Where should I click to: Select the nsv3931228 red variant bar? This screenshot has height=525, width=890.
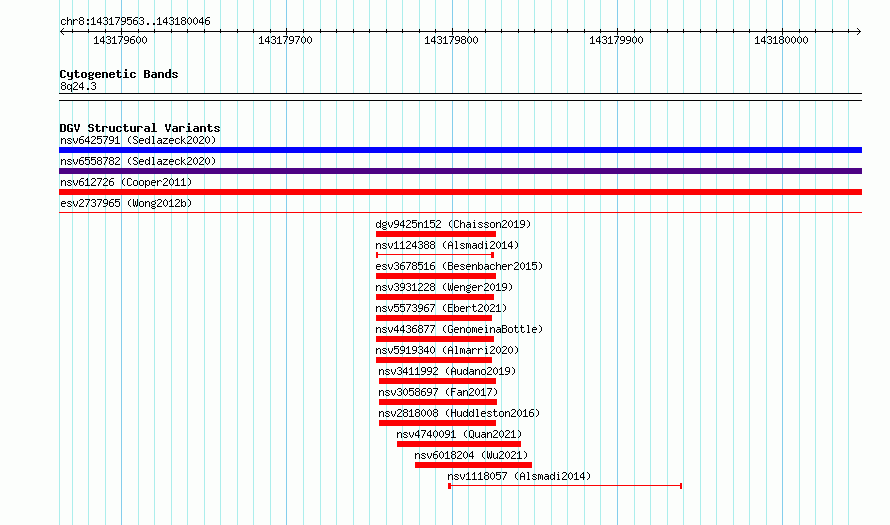(435, 297)
